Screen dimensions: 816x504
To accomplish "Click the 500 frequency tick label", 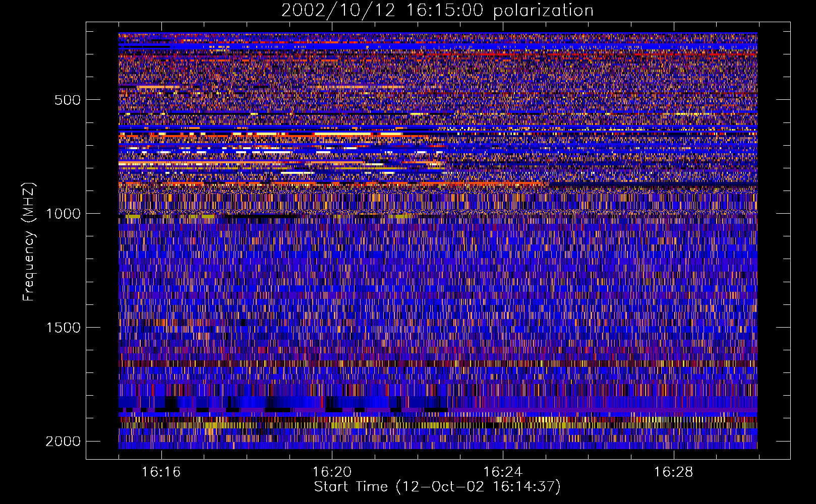I will pos(68,100).
